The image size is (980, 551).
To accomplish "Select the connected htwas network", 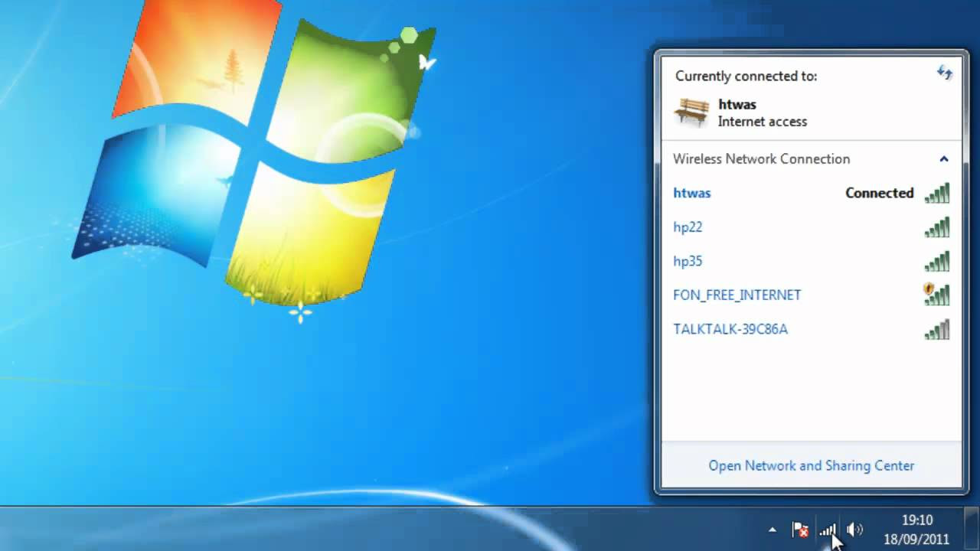I will [x=812, y=193].
